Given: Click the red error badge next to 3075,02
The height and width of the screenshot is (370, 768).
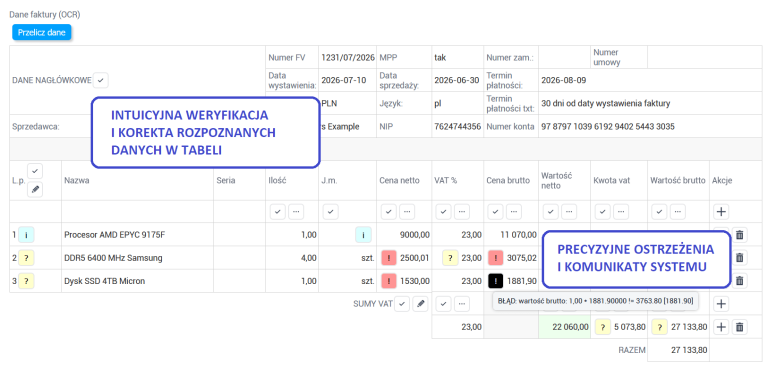Looking at the screenshot, I should pos(496,258).
